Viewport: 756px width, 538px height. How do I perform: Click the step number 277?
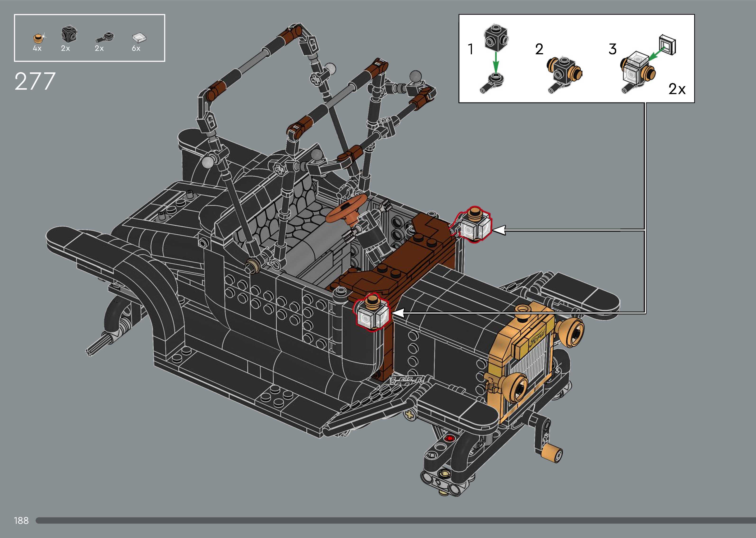click(35, 82)
